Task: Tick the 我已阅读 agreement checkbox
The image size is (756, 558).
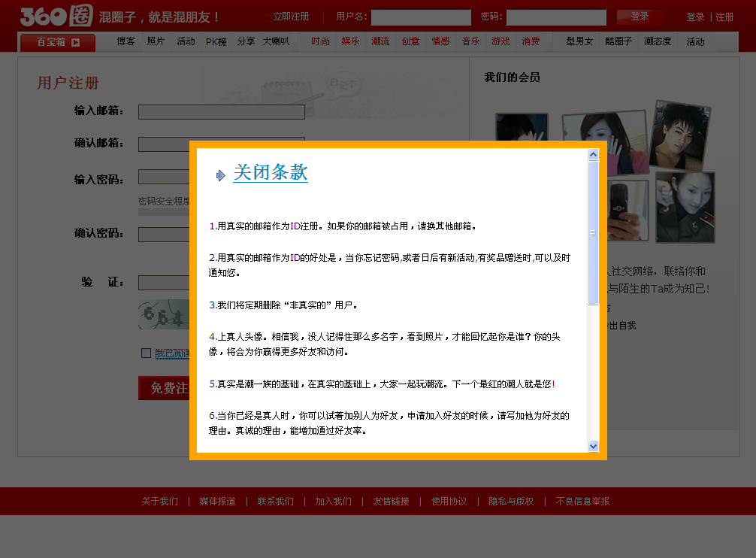Action: (146, 353)
